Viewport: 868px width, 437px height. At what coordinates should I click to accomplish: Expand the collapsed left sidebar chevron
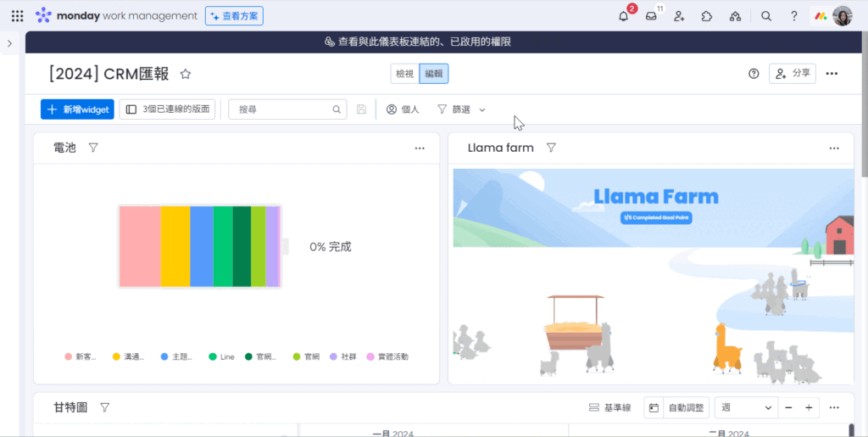[9, 43]
